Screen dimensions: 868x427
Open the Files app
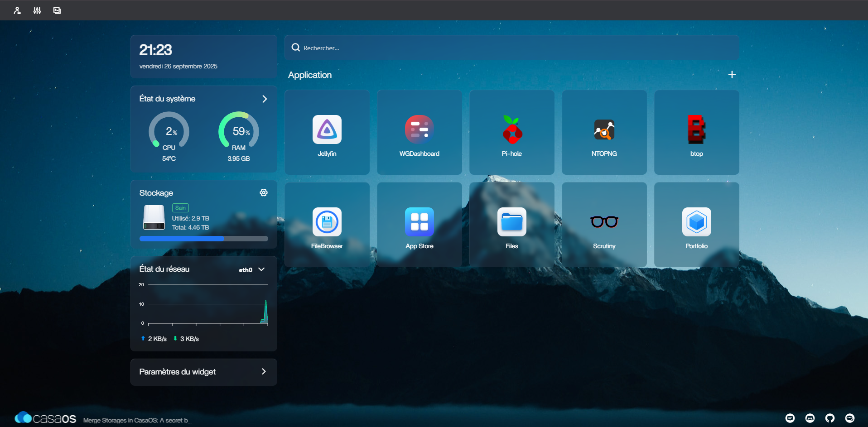pos(511,222)
